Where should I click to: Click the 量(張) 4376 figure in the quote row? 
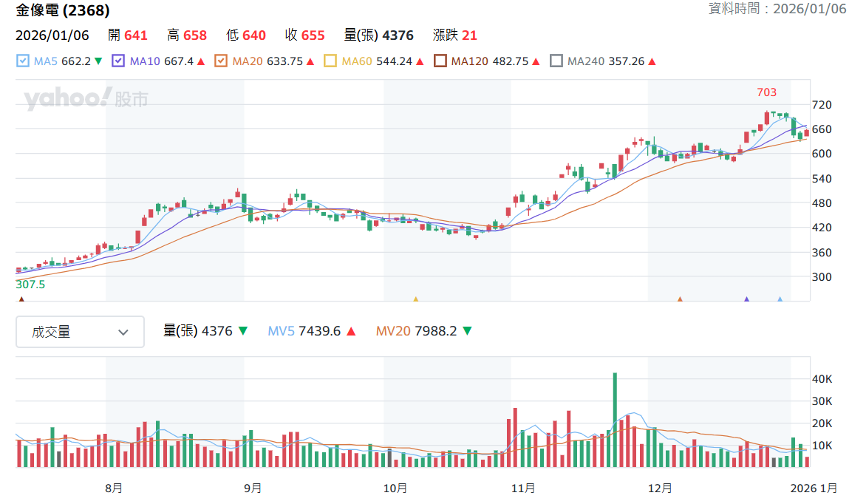378,35
